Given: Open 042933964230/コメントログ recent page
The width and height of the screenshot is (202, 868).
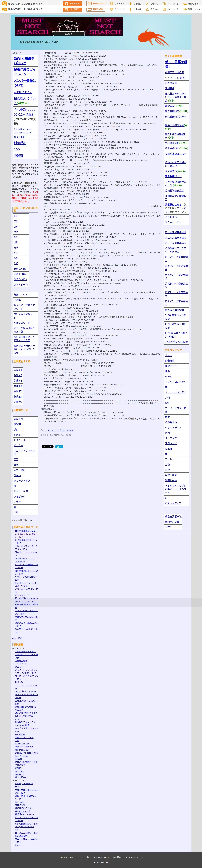Looking at the screenshot, I should tap(26, 541).
